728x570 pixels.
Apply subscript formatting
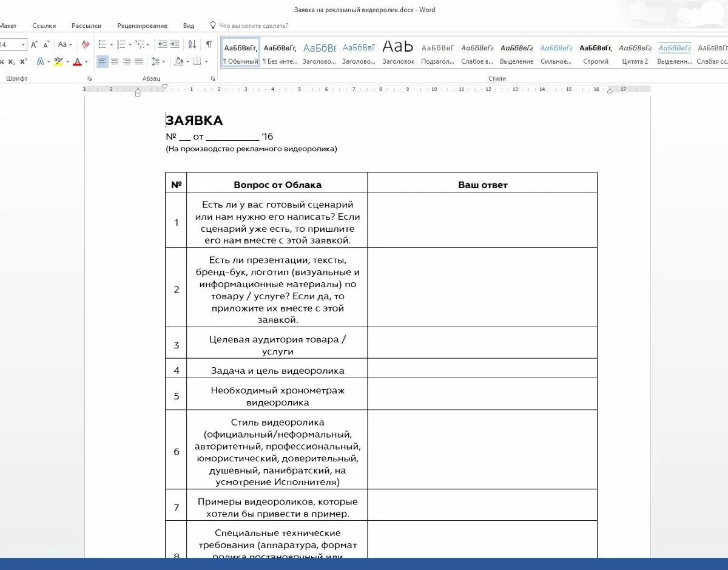[x=12, y=61]
